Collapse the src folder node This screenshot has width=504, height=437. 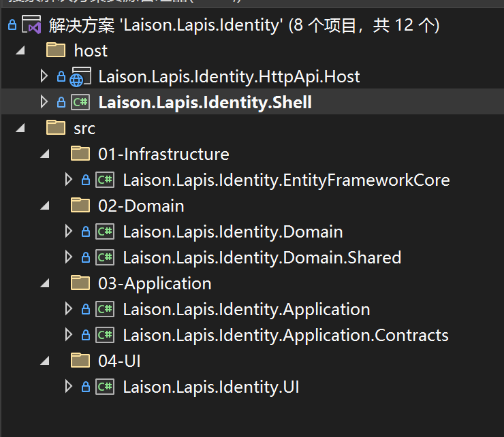(x=20, y=128)
